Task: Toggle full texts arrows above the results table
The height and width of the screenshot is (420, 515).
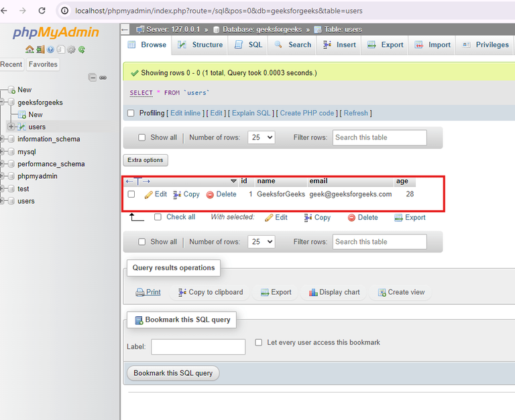Action: [138, 181]
